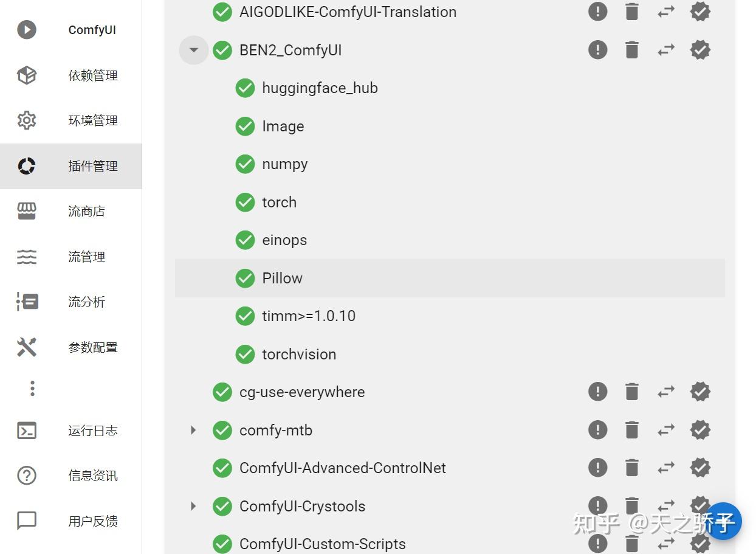This screenshot has width=756, height=554.
Task: Delete BEN2_ComfyUI using its trash icon
Action: (x=631, y=50)
